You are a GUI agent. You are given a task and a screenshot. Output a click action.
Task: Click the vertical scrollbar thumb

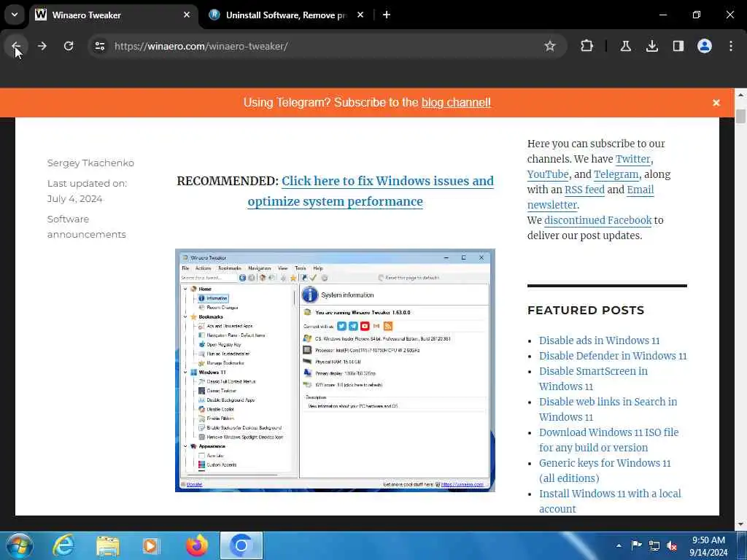coord(740,116)
